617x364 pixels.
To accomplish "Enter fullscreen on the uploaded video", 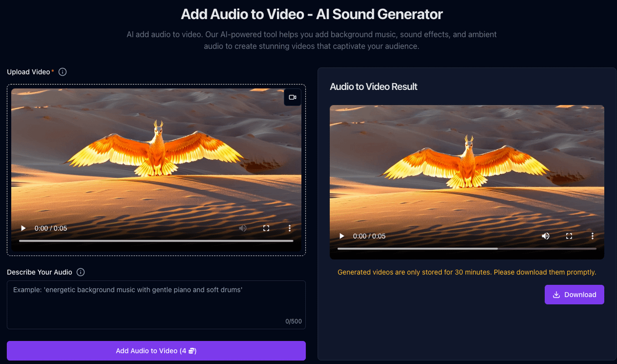I will pyautogui.click(x=266, y=228).
